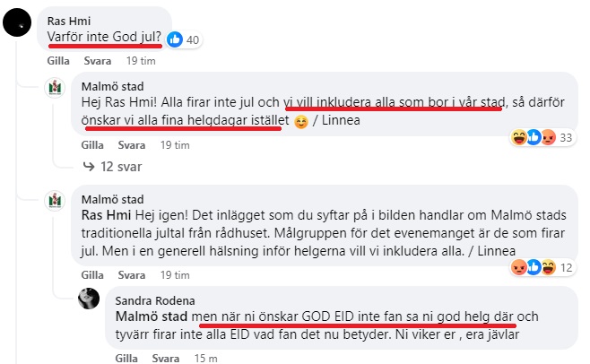
Task: View reactions on reply with 12
Action: [542, 266]
